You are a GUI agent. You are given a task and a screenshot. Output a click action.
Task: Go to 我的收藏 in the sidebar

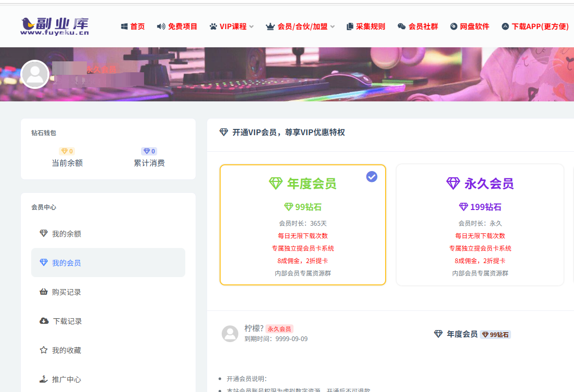108,350
